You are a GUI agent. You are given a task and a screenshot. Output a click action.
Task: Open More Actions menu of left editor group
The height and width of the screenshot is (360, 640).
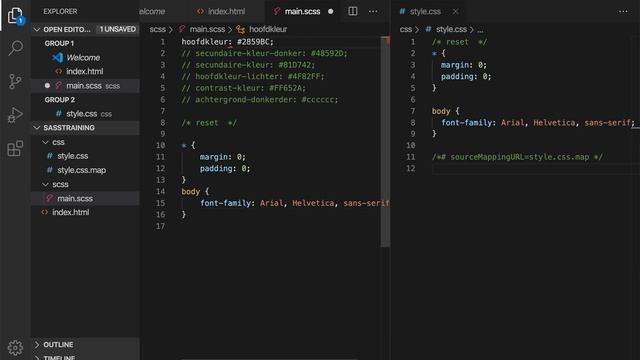pyautogui.click(x=373, y=11)
